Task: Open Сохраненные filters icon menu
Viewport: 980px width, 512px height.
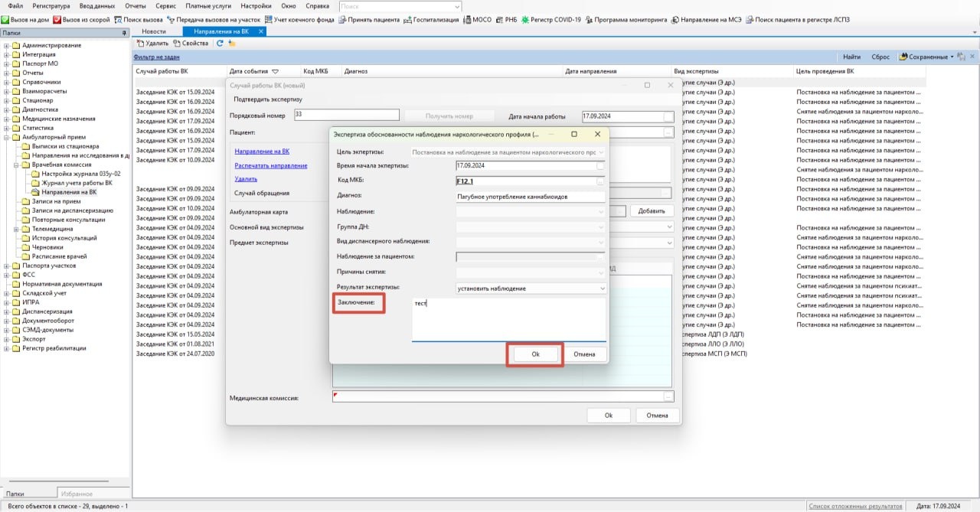Action: click(903, 57)
